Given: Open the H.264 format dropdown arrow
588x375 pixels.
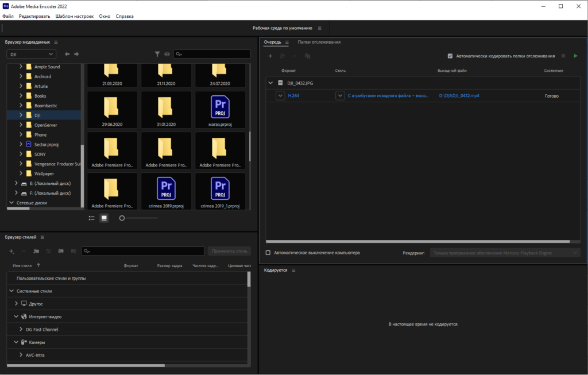Looking at the screenshot, I should (x=280, y=96).
